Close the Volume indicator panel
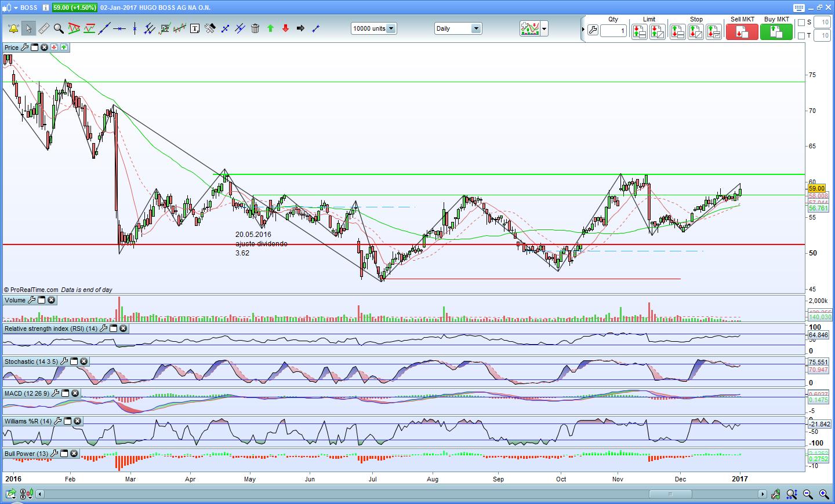This screenshot has width=835, height=504. coord(52,300)
